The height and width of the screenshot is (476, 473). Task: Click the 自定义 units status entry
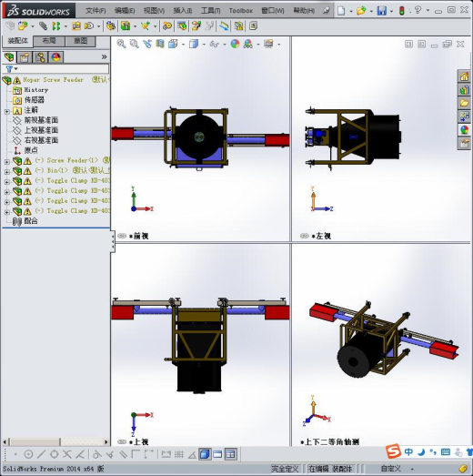(x=391, y=469)
